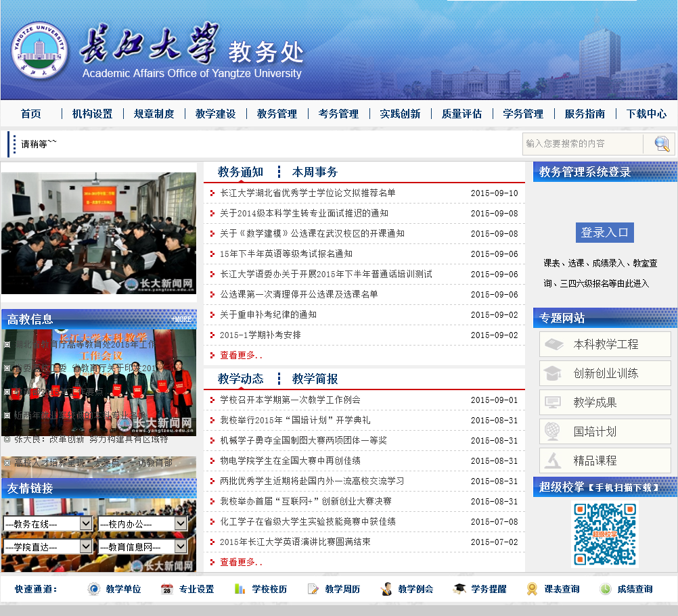Open 学校召开本学期第一次教学工作例会 news
Image resolution: width=678 pixels, height=616 pixels.
pyautogui.click(x=290, y=400)
